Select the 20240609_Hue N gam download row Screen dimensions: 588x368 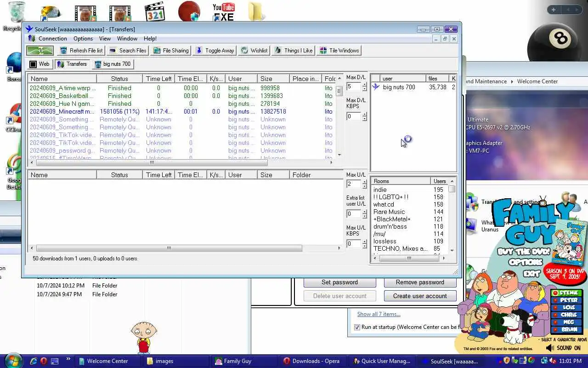click(182, 103)
